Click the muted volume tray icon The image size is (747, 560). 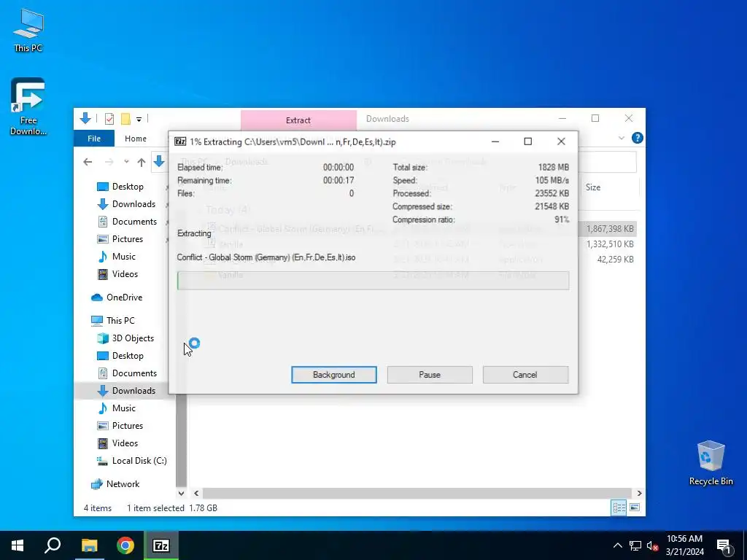[652, 545]
